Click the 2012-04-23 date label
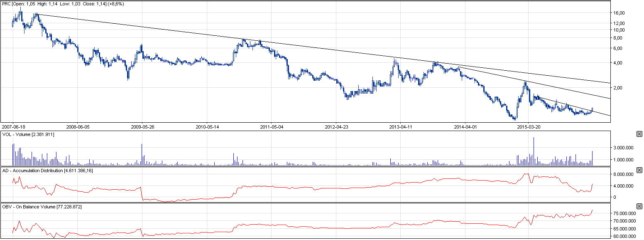The width and height of the screenshot is (644, 240). click(335, 126)
